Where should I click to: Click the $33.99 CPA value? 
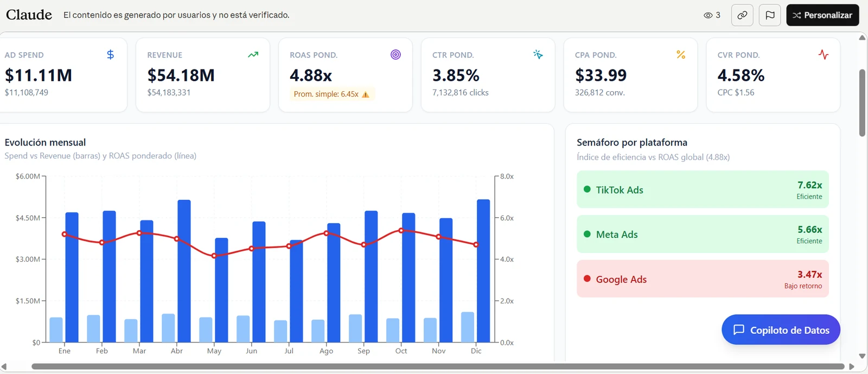point(601,75)
